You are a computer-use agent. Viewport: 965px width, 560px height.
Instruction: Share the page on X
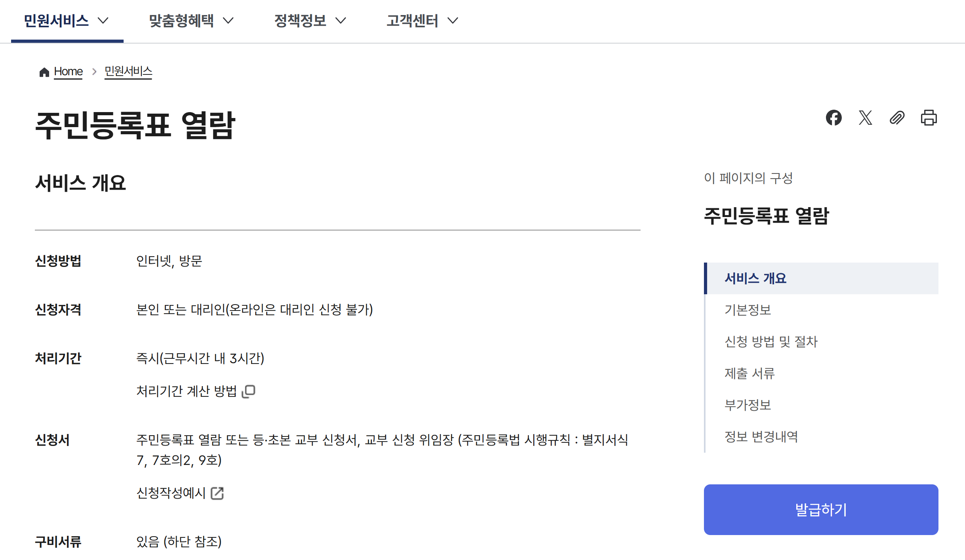866,118
